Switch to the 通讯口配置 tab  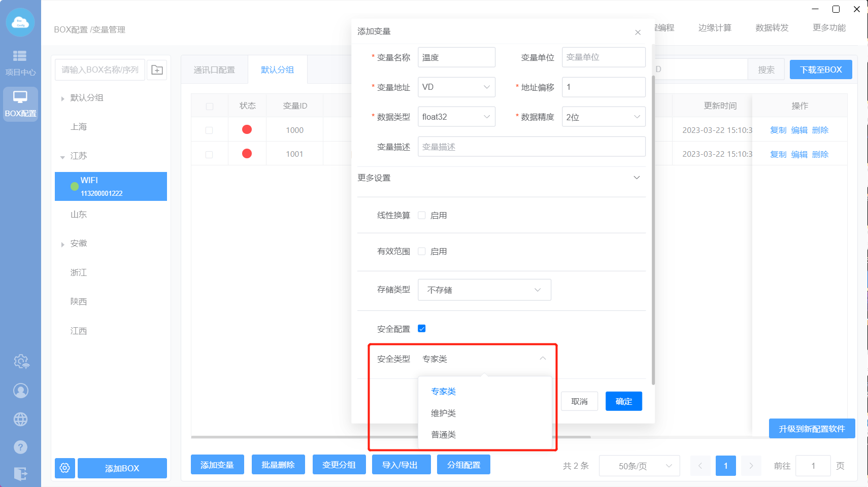tap(214, 70)
